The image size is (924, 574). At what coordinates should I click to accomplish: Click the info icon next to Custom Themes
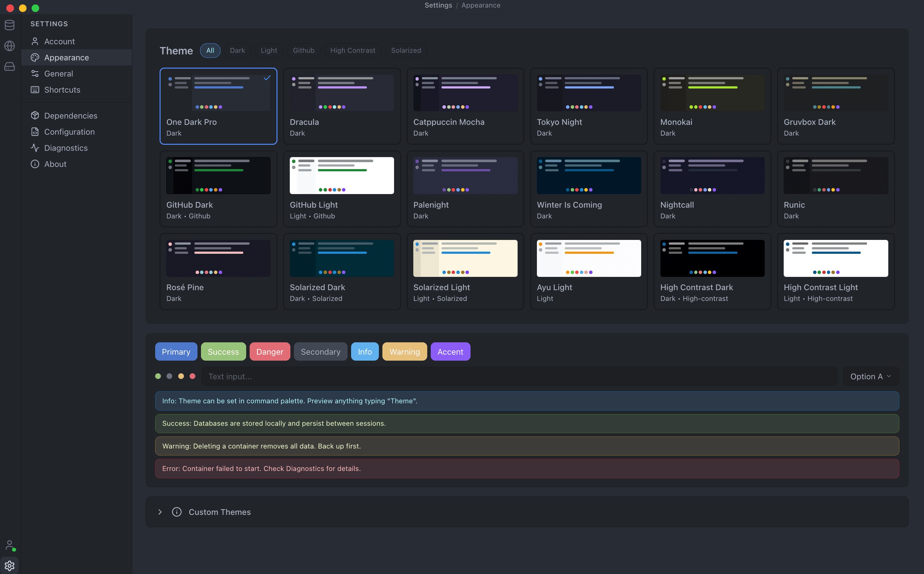coord(177,512)
